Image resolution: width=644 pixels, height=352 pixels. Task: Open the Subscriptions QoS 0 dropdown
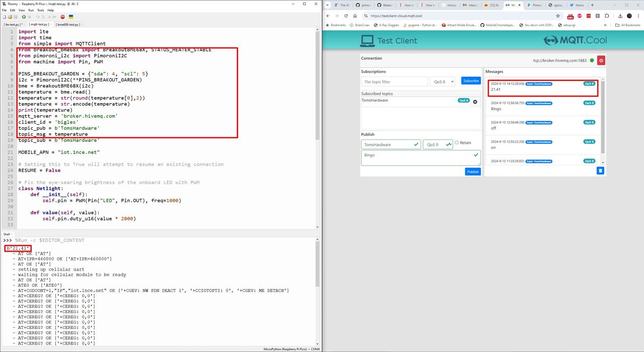click(442, 81)
